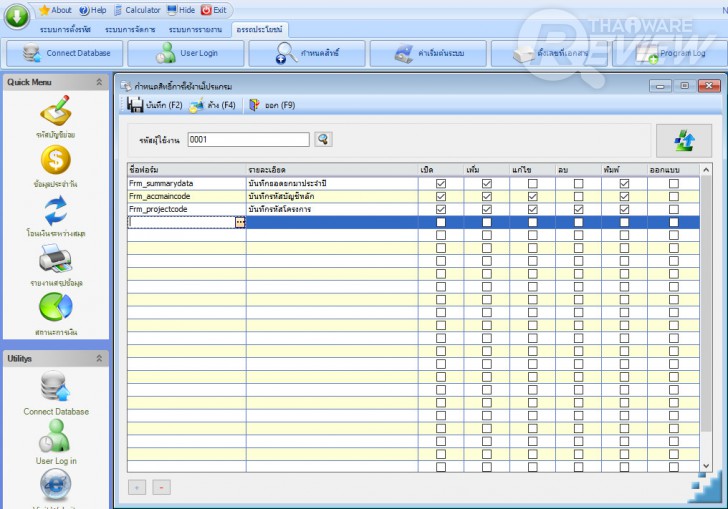Click the Connect Database icon under Utilitys
728x509 pixels.
[x=55, y=386]
